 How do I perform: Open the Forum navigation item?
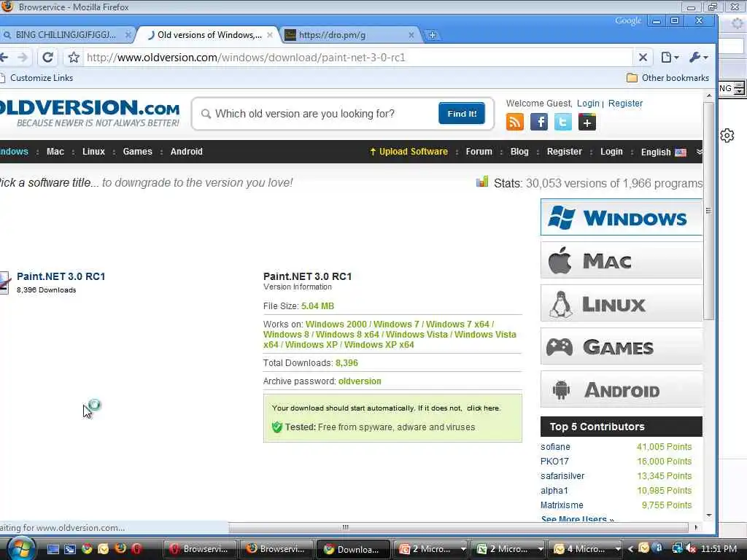tap(479, 152)
